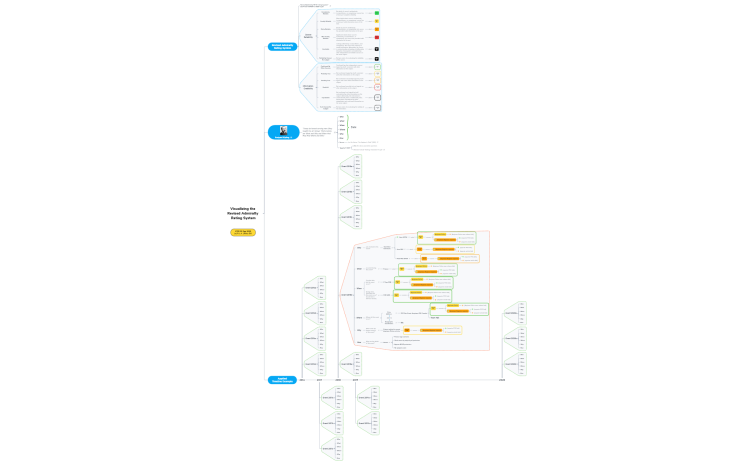This screenshot has height=464, width=750.
Task: Select the Information Credibility branch node
Action: coord(308,87)
